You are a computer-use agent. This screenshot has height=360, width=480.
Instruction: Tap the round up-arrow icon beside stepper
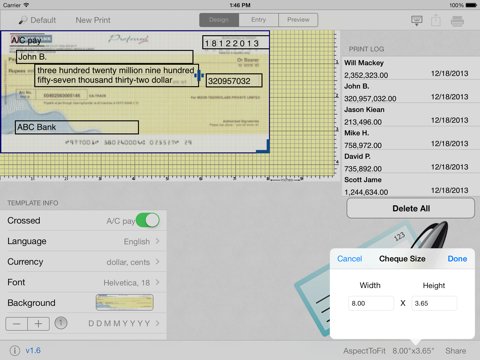pos(61,323)
